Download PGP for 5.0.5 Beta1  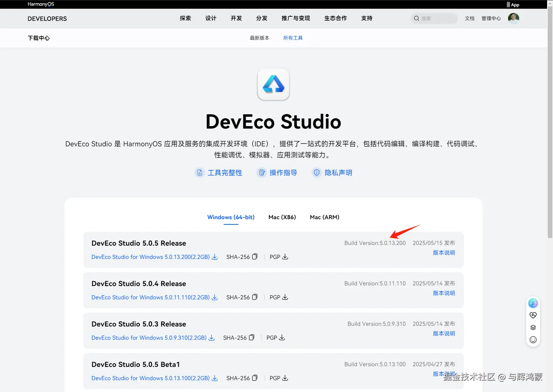[285, 378]
